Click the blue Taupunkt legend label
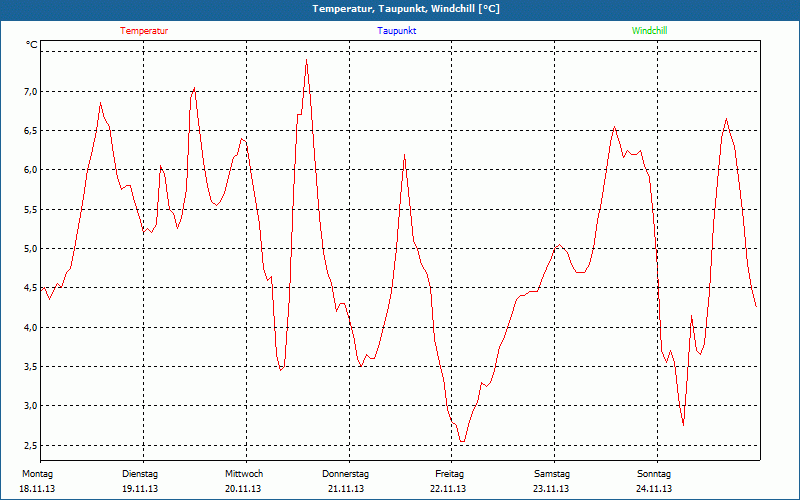 (396, 31)
